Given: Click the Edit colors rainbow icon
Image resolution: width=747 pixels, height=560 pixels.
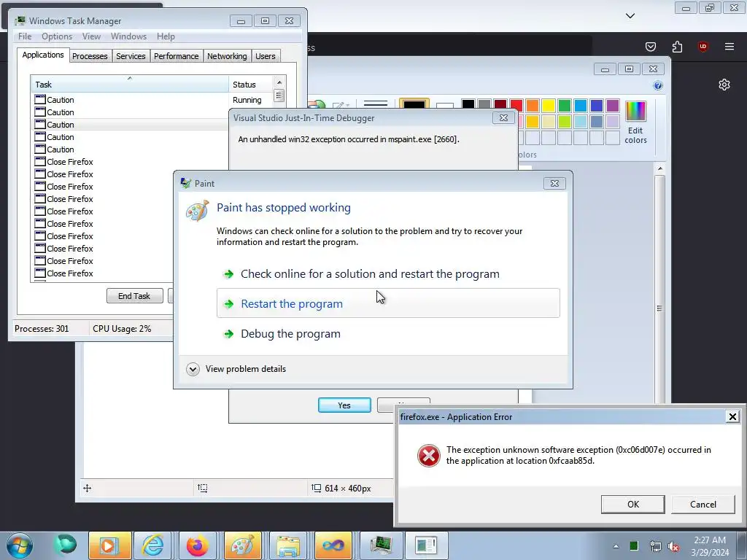Looking at the screenshot, I should [635, 112].
